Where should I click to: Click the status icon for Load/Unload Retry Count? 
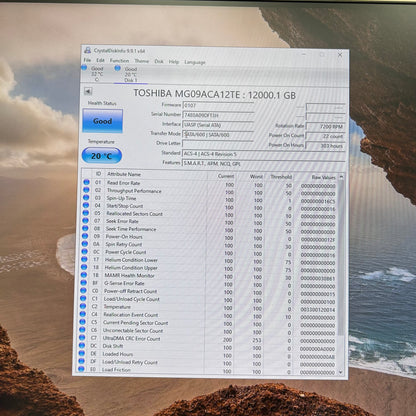pyautogui.click(x=81, y=361)
